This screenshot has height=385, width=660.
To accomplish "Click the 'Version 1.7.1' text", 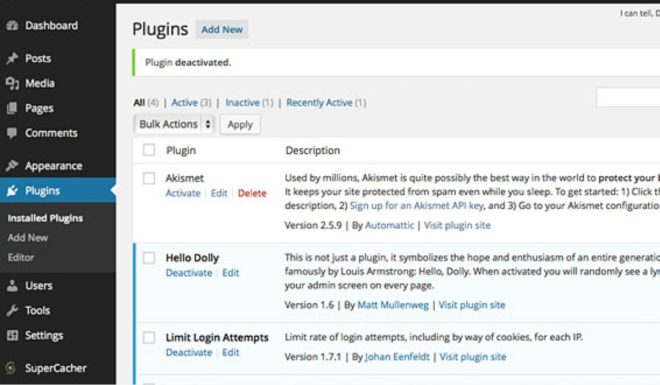I will tap(313, 357).
